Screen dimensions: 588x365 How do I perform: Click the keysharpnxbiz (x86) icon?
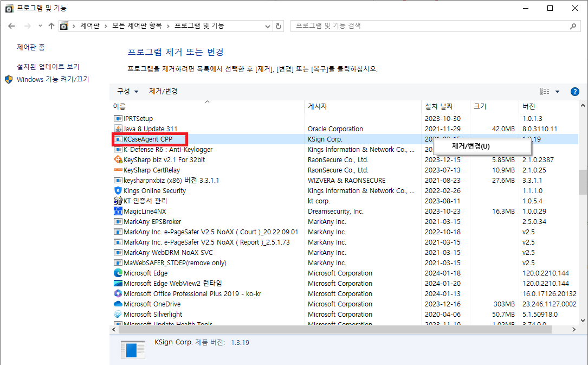pyautogui.click(x=118, y=181)
